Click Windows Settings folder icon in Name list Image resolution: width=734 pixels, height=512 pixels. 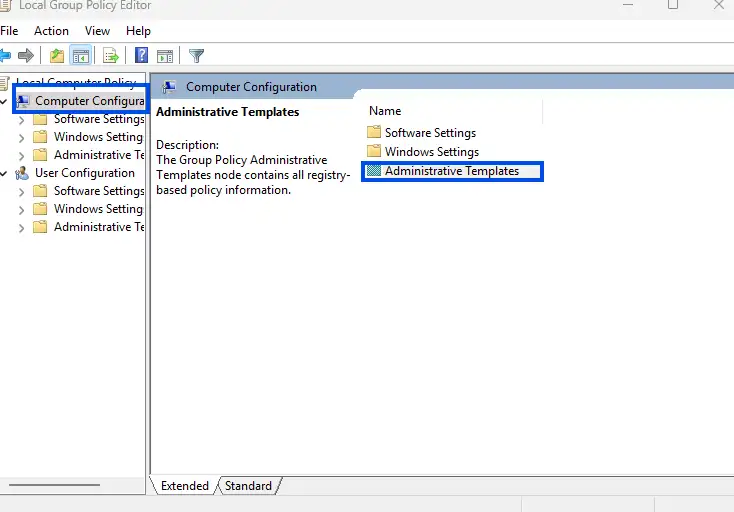[374, 151]
